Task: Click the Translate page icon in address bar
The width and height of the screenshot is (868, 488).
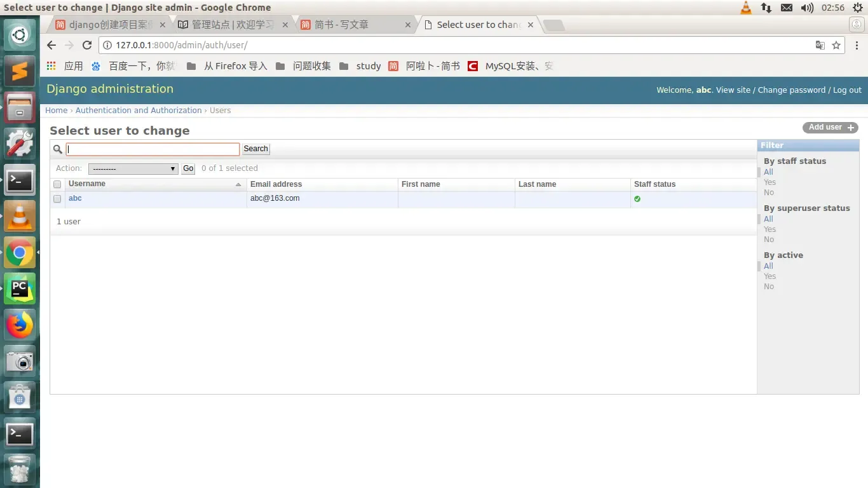Action: [x=820, y=45]
